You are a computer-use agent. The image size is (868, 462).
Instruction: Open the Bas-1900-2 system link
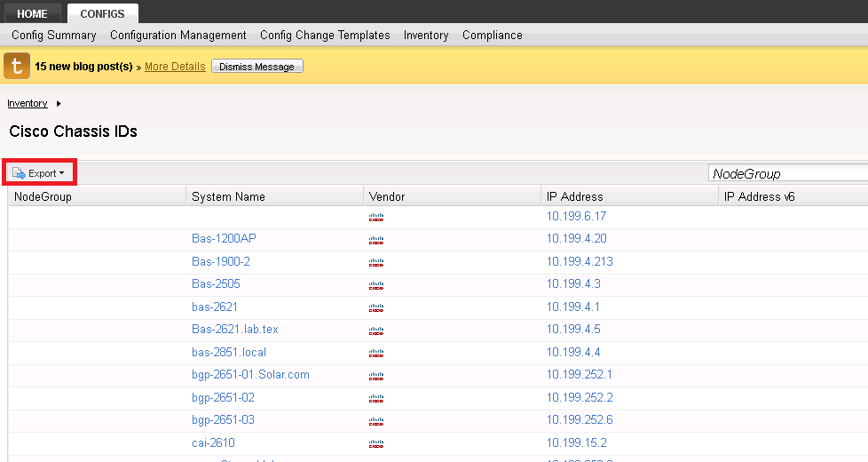[221, 261]
